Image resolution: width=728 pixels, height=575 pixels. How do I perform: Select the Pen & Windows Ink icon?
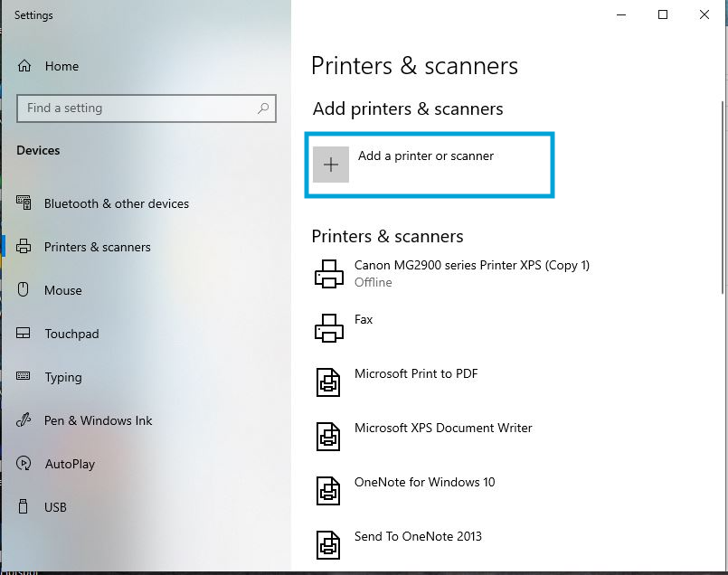pos(24,420)
